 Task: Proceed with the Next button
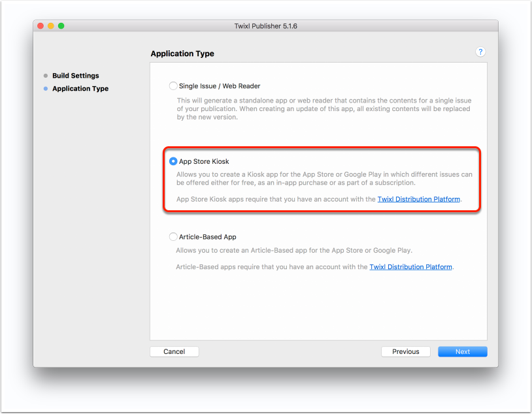click(x=463, y=351)
